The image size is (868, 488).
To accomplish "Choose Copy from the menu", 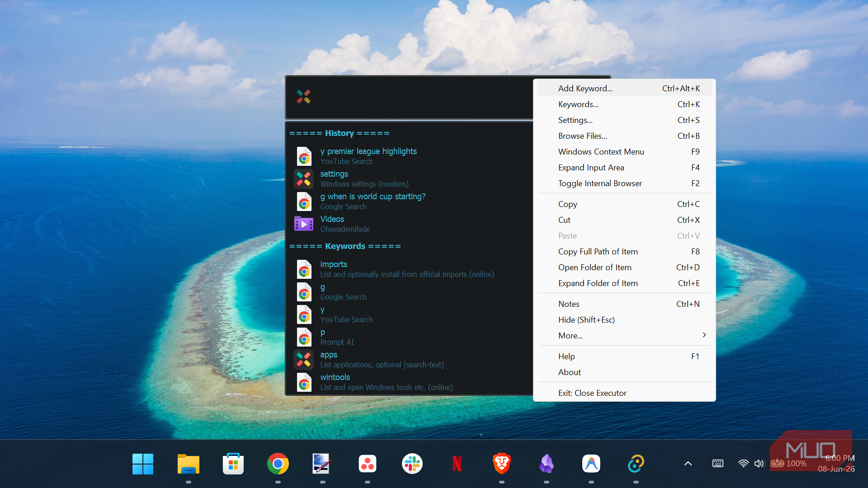I will click(625, 204).
